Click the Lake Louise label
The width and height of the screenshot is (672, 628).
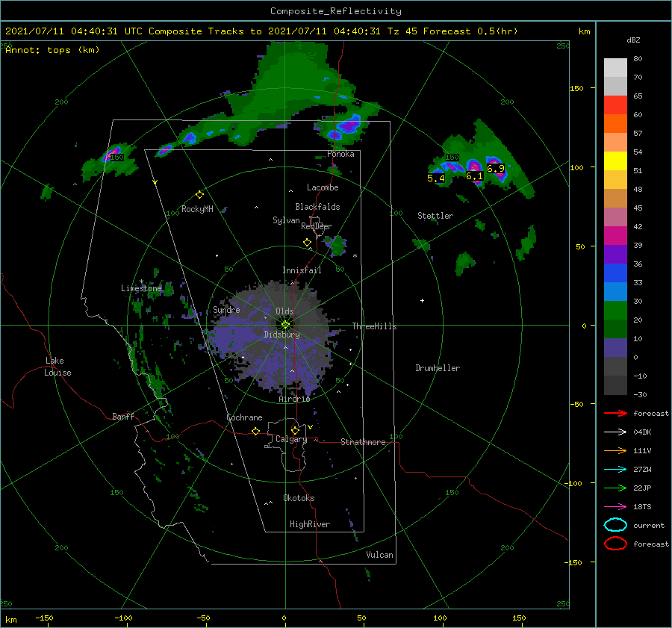point(57,367)
